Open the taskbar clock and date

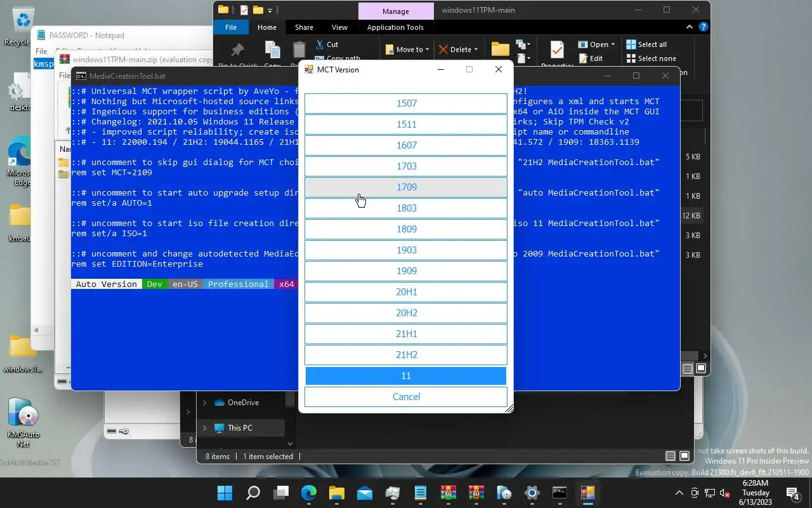point(755,493)
